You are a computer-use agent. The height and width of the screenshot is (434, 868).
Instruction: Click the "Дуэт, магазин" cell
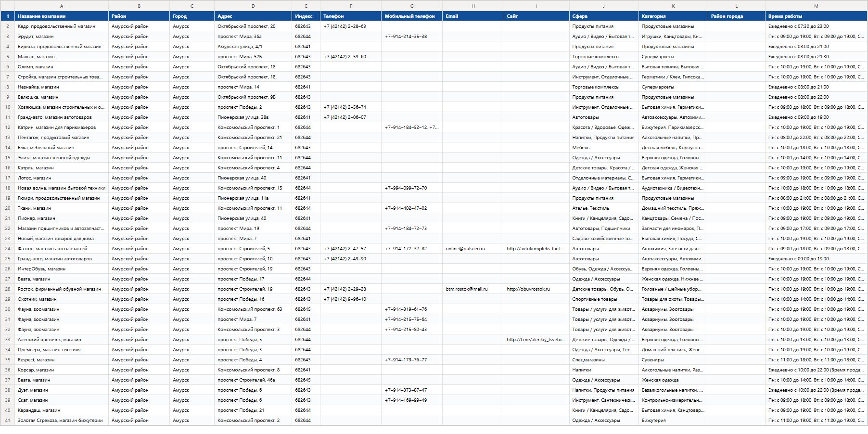(x=62, y=390)
